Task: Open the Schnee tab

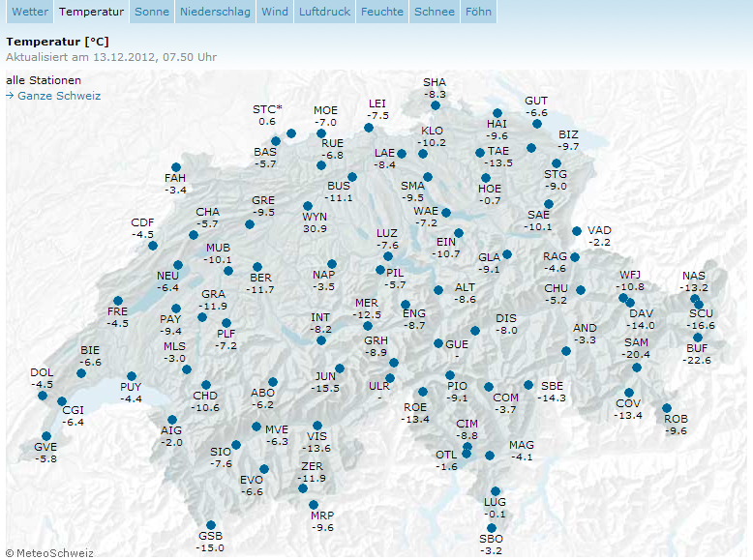Action: point(435,12)
